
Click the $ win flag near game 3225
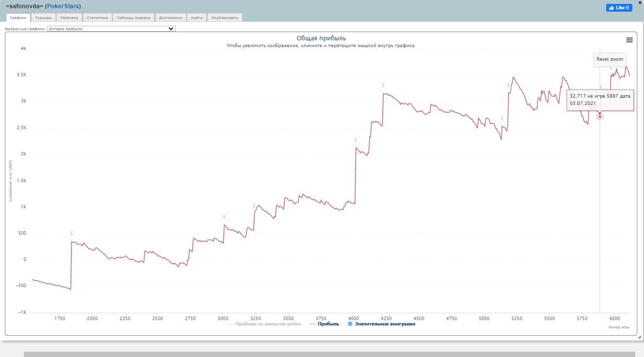(x=254, y=206)
